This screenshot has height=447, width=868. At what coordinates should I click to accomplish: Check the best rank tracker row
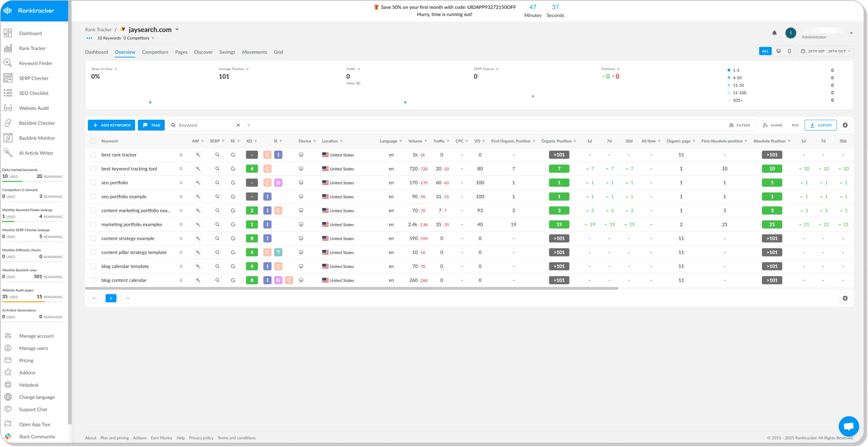[93, 154]
